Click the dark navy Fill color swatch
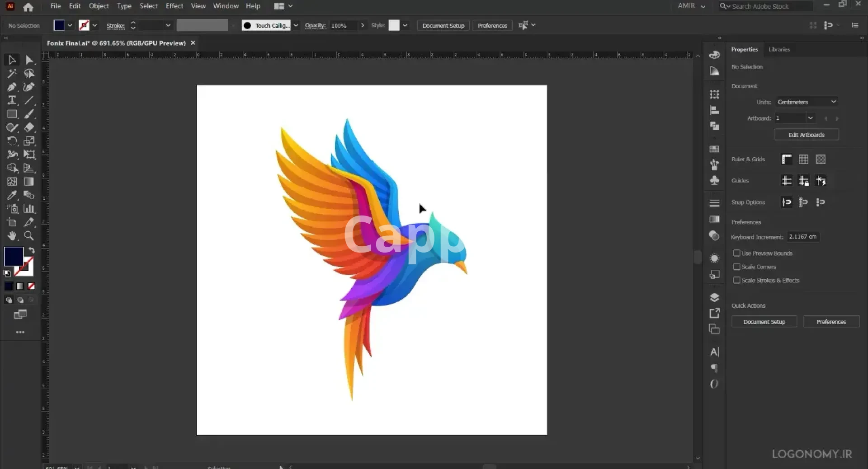This screenshot has height=469, width=868. [14, 256]
